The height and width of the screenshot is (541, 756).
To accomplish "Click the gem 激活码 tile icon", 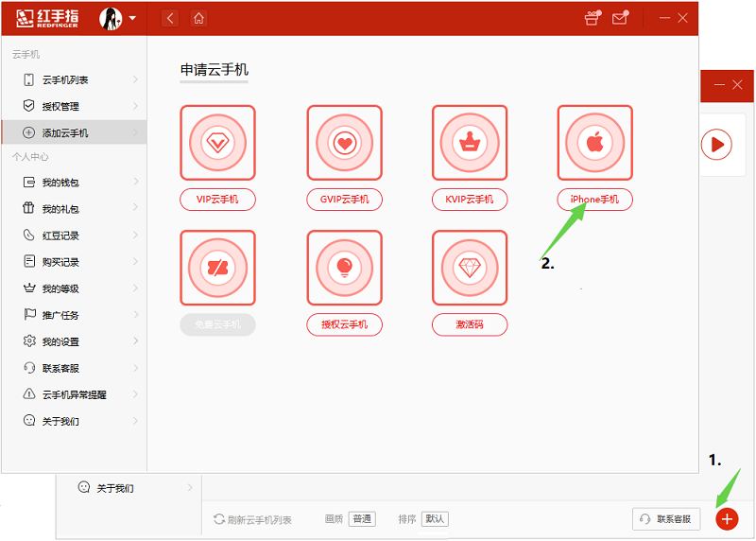I will tap(470, 268).
